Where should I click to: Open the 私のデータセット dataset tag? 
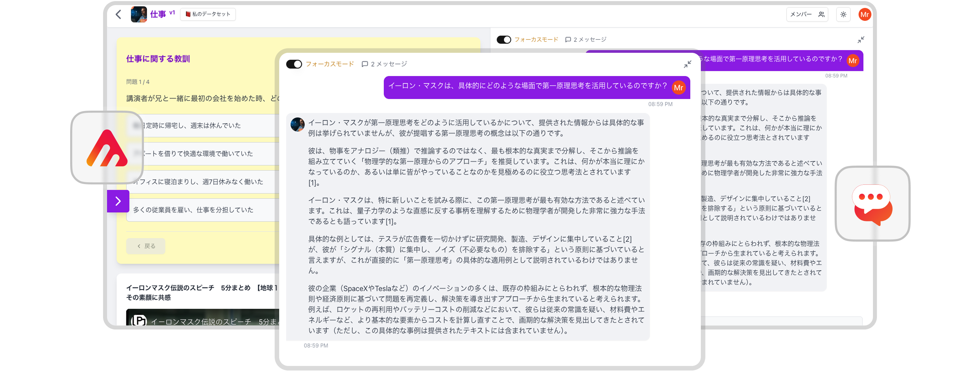(x=208, y=14)
